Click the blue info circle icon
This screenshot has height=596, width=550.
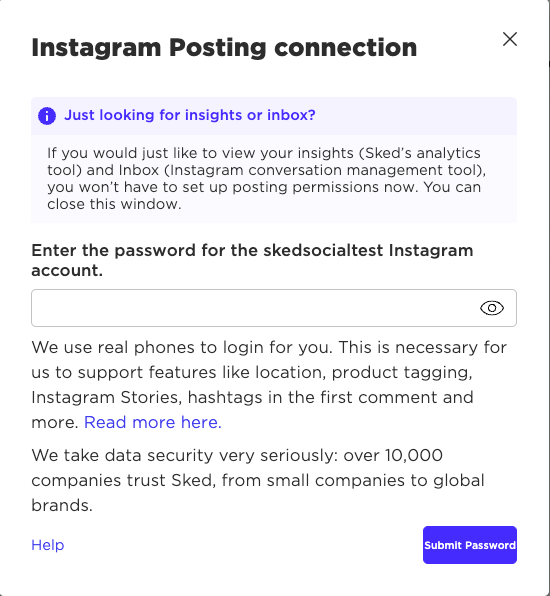click(47, 116)
